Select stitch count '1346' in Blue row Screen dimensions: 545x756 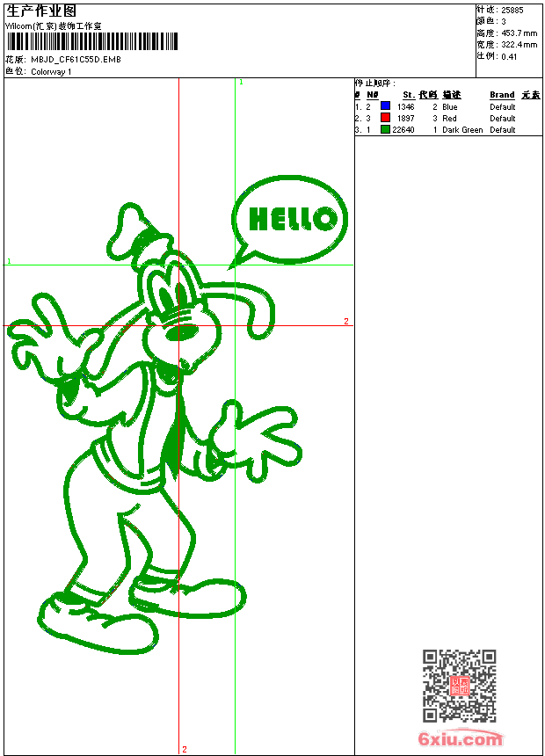pos(405,106)
